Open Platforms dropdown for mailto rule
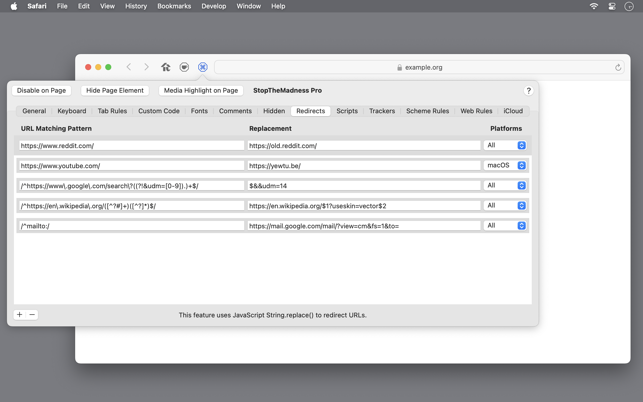This screenshot has height=402, width=643. coord(505,226)
